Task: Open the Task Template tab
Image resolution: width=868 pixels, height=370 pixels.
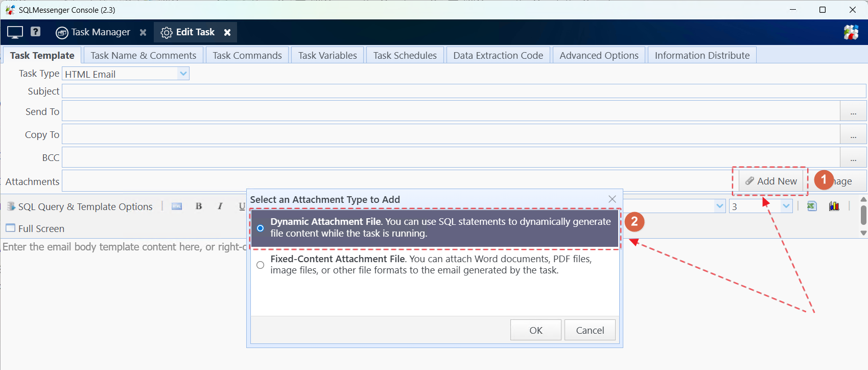Action: pyautogui.click(x=42, y=55)
